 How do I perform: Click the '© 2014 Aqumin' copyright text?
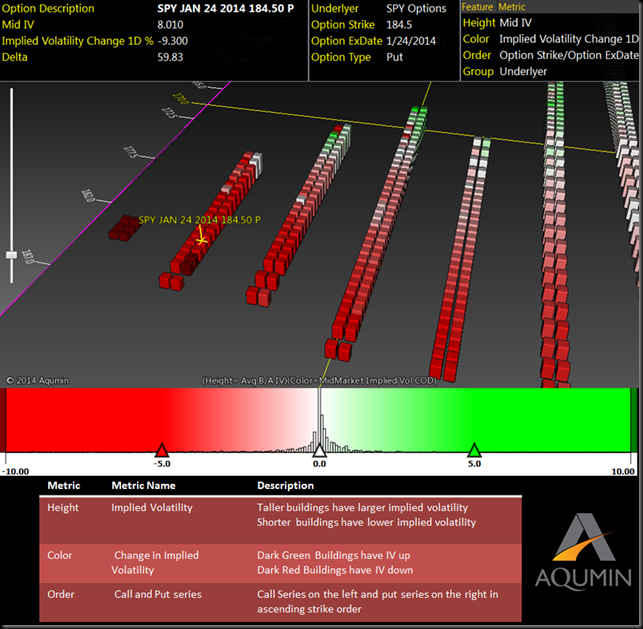point(38,381)
